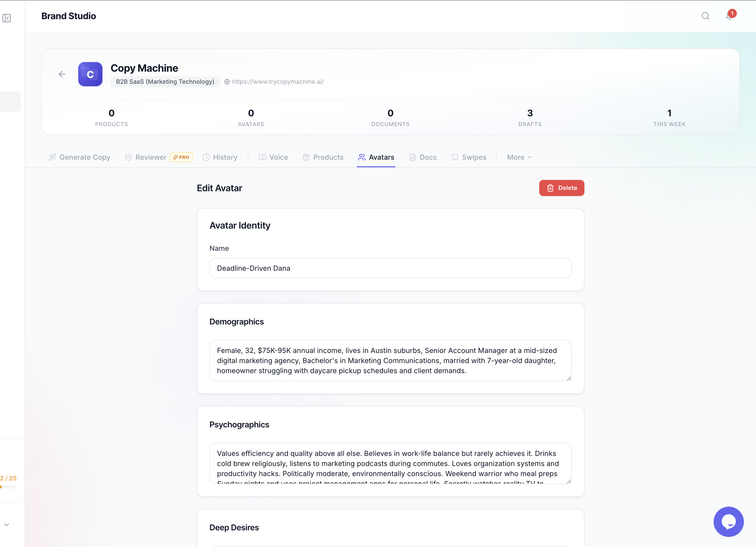Viewport: 756px width, 547px height.
Task: Click the search magnifier icon
Action: click(705, 16)
